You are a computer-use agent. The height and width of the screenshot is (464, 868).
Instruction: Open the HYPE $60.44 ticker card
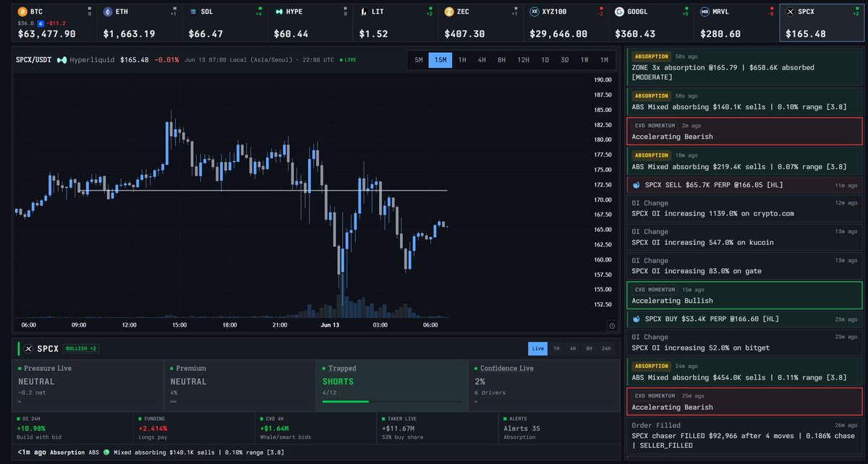click(310, 23)
